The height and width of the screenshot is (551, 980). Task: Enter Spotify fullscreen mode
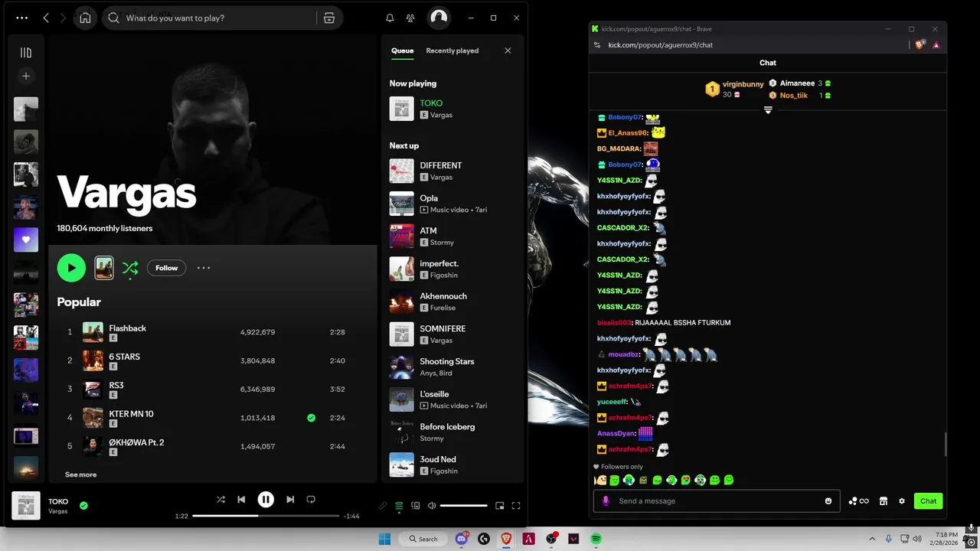(x=516, y=505)
